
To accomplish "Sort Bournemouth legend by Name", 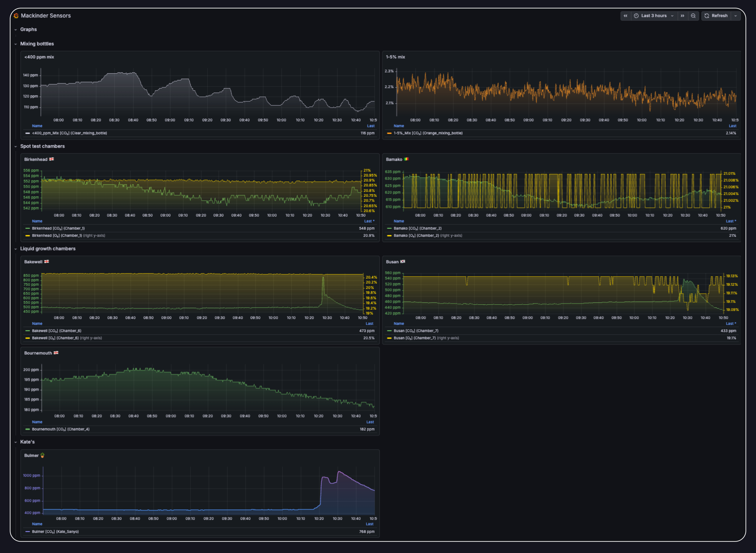I will [37, 422].
